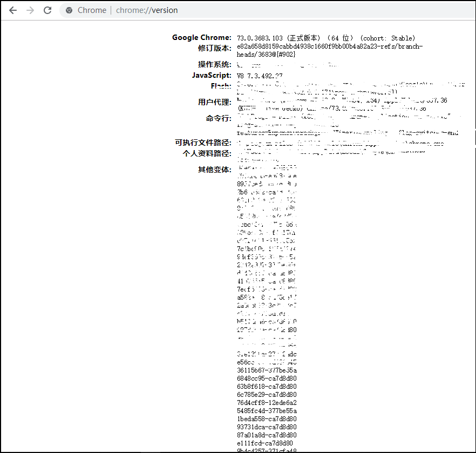Click the Chrome version value 73.0.3683.103
Viewport: 476px width, 453px height.
(260, 38)
